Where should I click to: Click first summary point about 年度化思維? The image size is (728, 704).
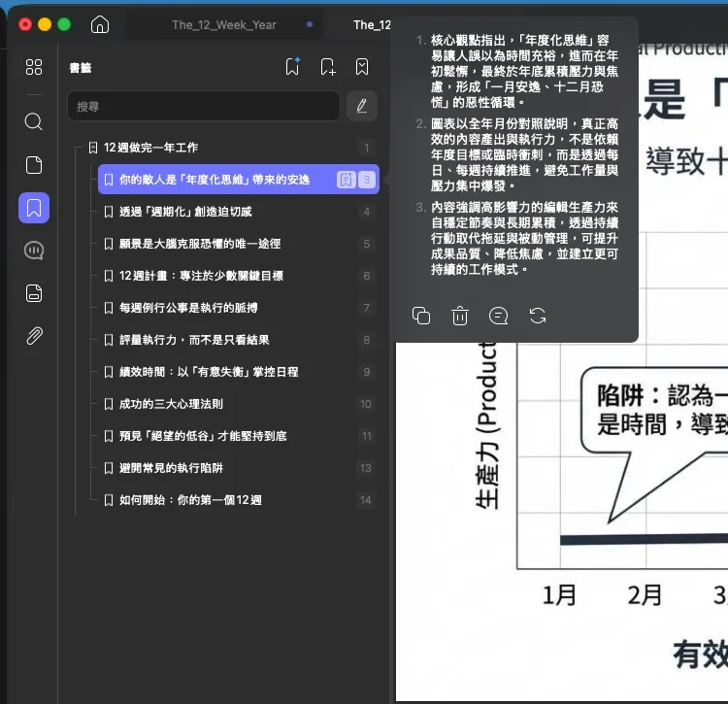click(524, 71)
